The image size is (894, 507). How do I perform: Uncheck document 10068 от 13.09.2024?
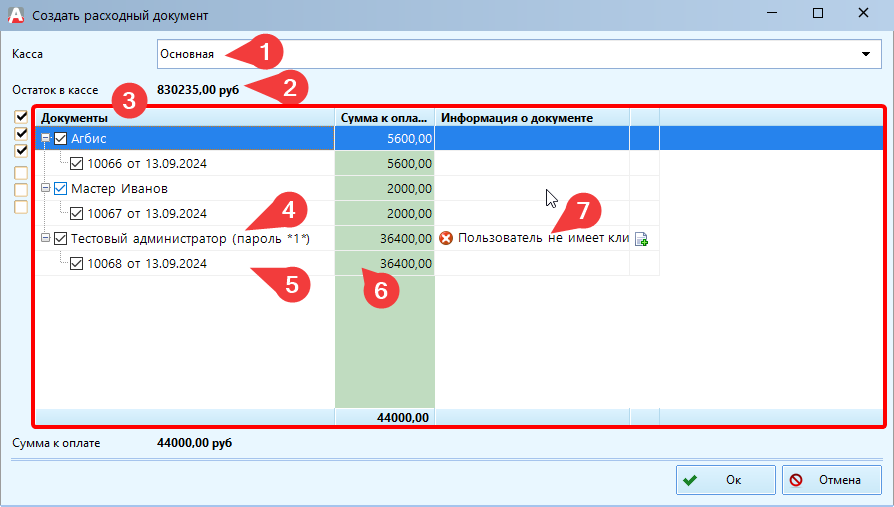[x=77, y=263]
